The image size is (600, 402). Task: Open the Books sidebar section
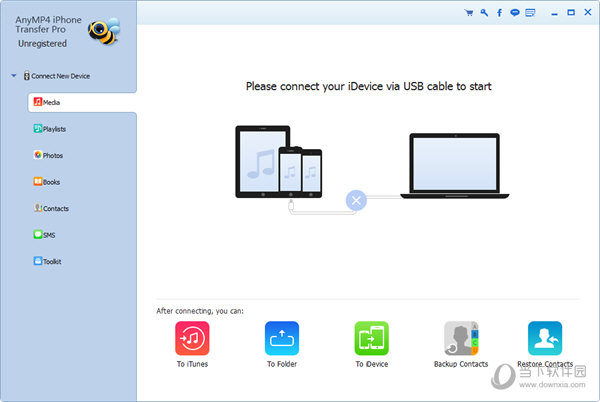point(46,182)
